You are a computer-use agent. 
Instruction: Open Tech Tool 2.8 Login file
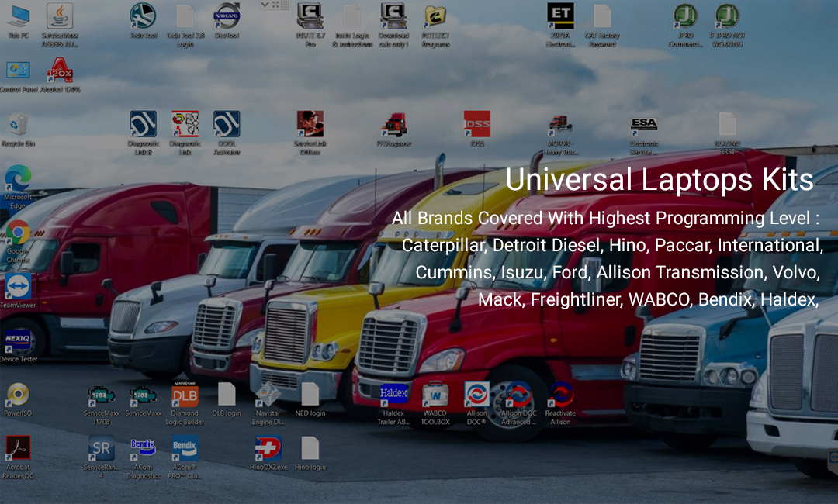point(185,24)
